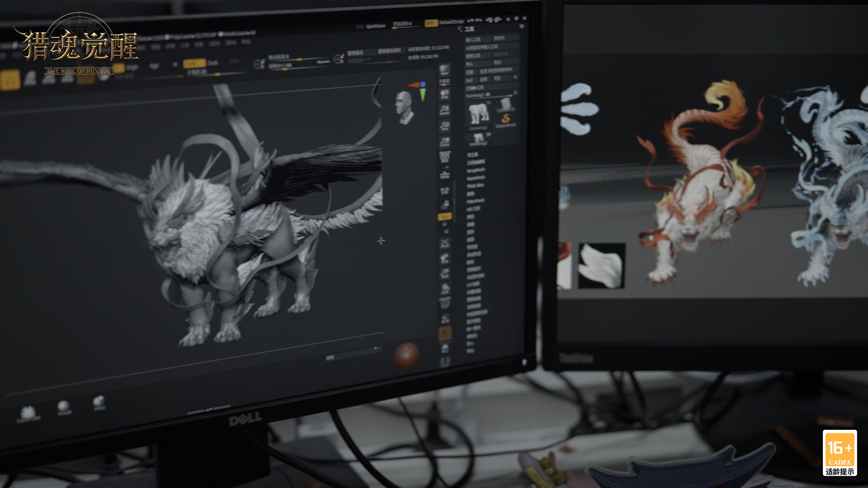
Task: Click the Load Tool button in Tool panel
Action: (x=478, y=38)
